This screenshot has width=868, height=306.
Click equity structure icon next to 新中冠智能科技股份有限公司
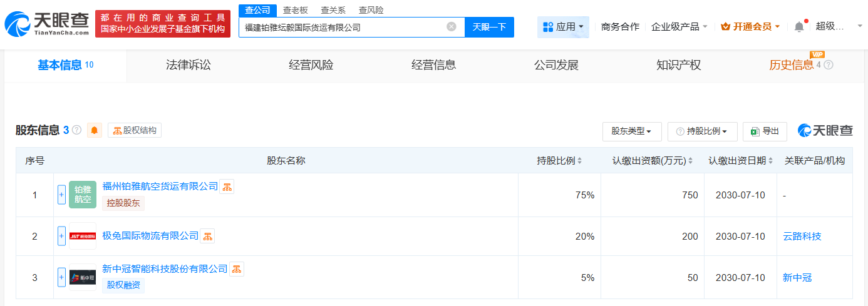pyautogui.click(x=237, y=269)
